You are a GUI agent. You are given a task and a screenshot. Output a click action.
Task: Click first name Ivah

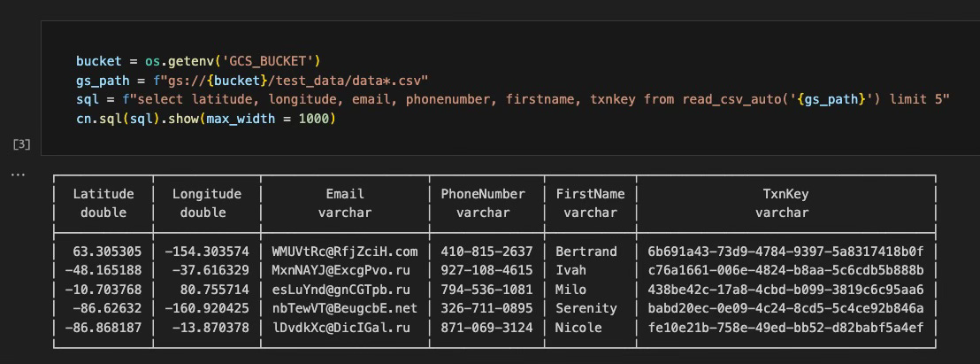571,270
